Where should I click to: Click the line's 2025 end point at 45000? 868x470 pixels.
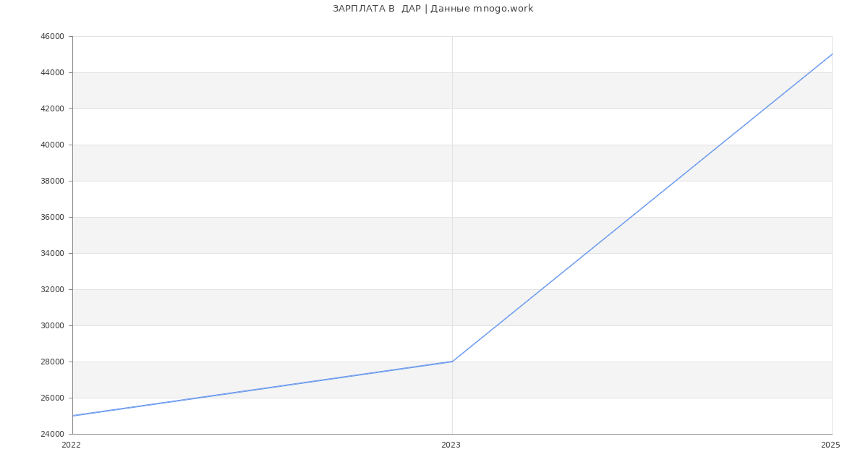click(832, 54)
